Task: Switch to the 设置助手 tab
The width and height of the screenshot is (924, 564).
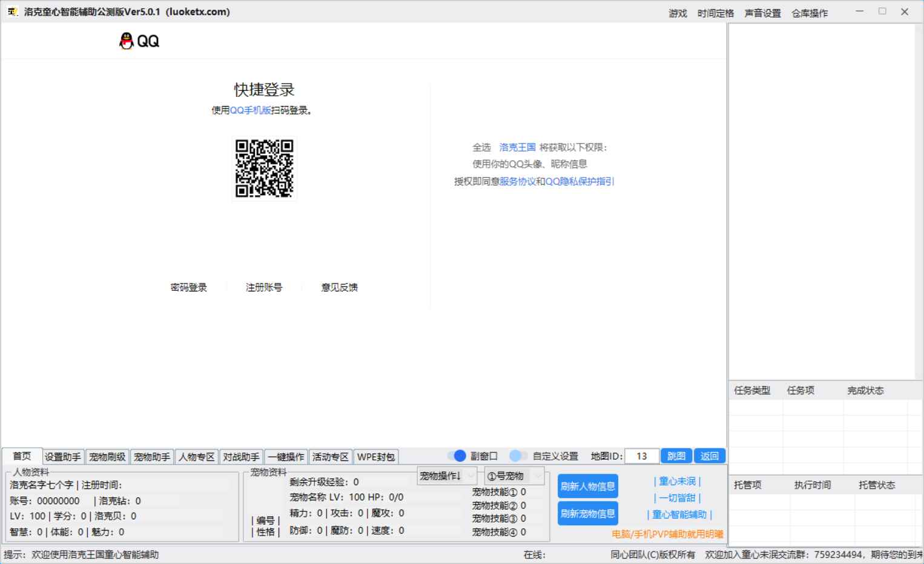Action: click(62, 456)
